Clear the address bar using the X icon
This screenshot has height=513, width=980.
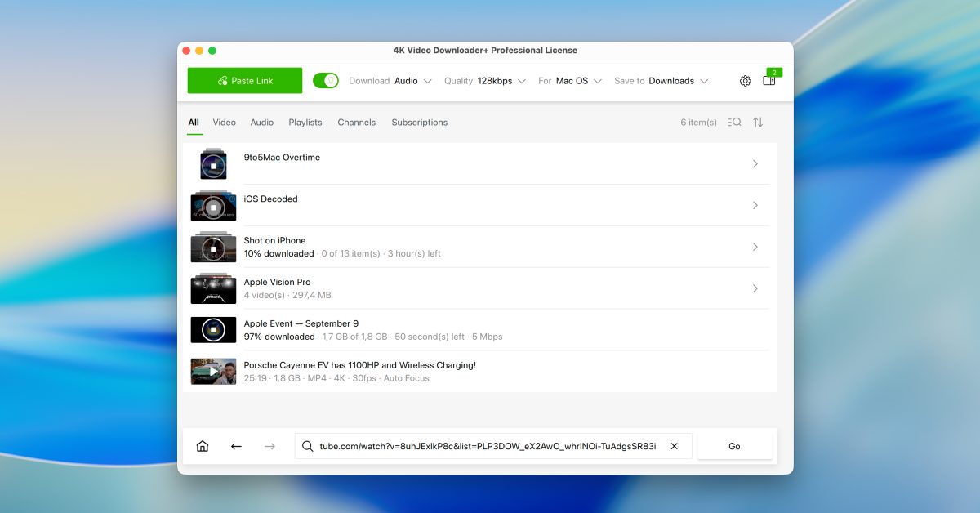pos(674,446)
